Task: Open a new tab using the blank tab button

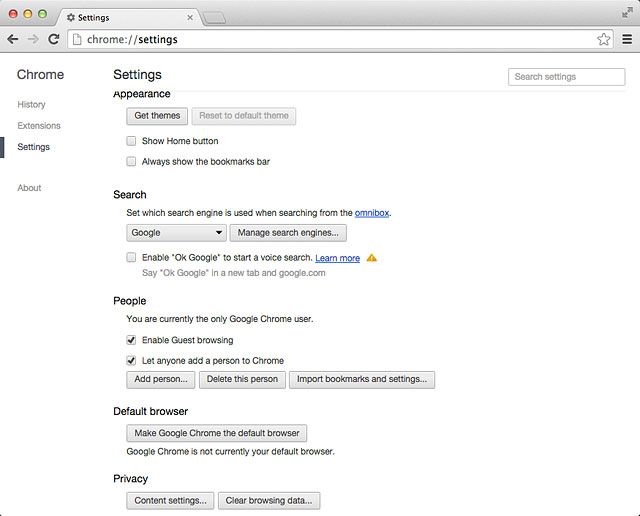Action: click(x=214, y=18)
